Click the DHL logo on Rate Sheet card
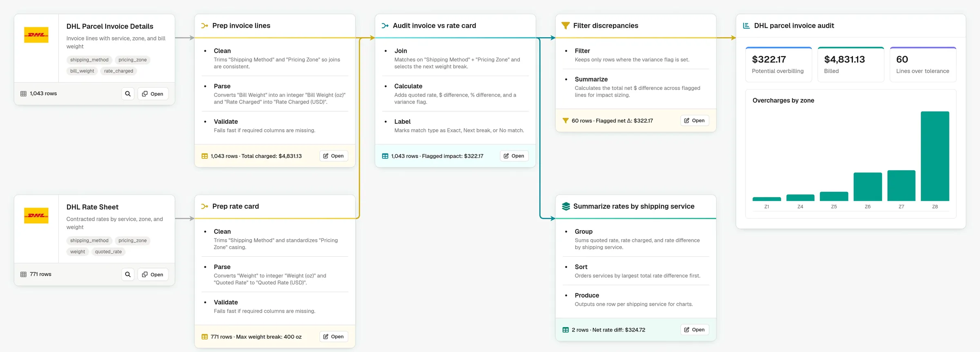Image resolution: width=980 pixels, height=352 pixels. 36,215
